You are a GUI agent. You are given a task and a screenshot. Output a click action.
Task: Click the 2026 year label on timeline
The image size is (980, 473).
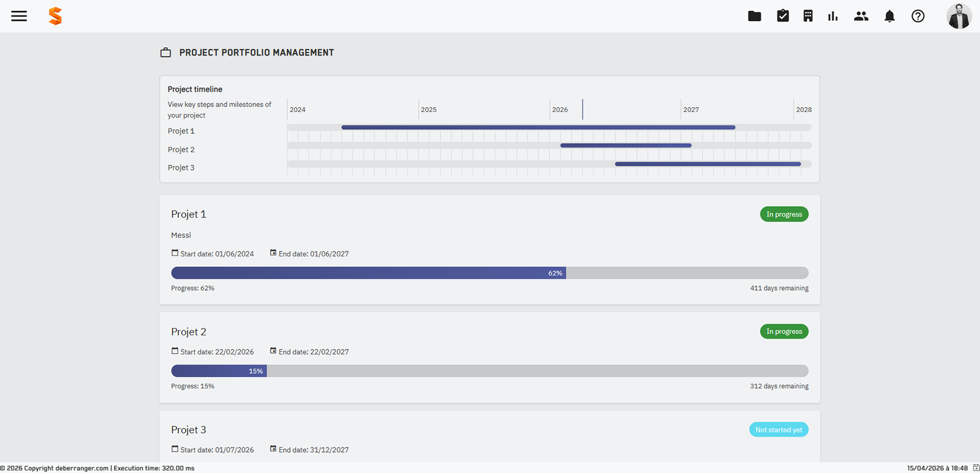coord(560,110)
